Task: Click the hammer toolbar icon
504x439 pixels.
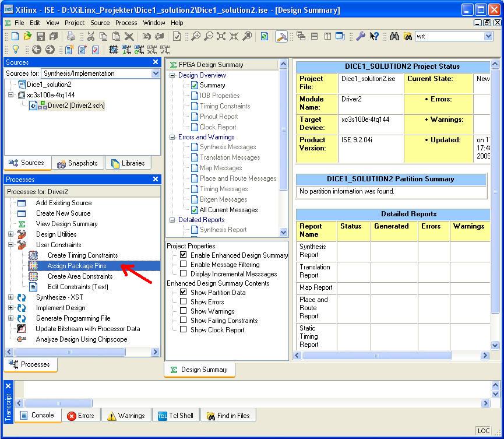Action: coord(281,36)
